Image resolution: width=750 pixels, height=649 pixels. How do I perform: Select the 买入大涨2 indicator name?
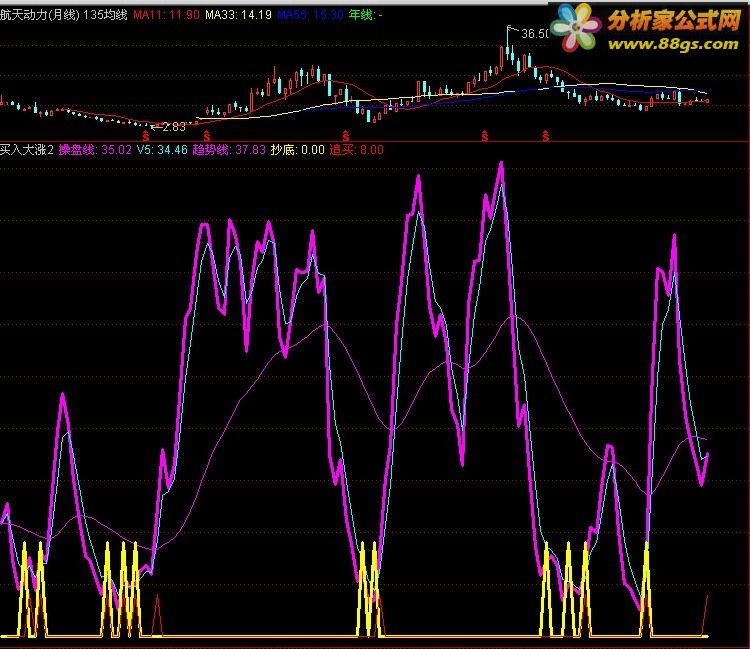tap(27, 150)
